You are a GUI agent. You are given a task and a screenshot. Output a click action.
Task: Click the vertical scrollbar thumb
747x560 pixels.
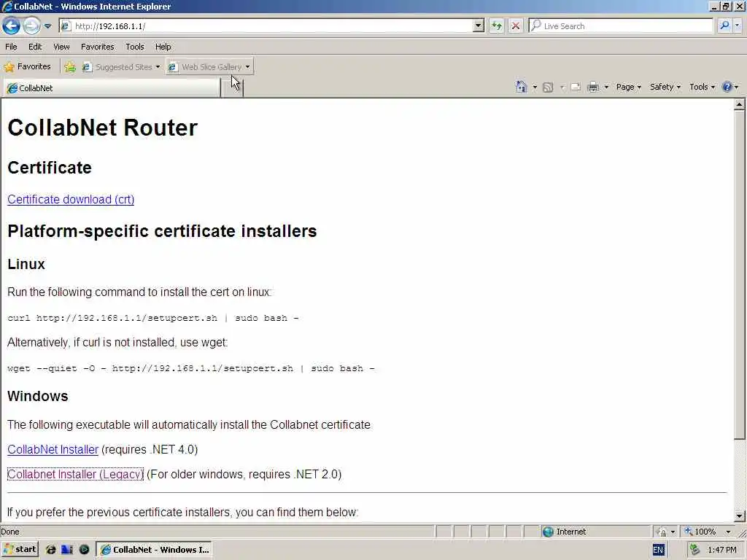740,275
